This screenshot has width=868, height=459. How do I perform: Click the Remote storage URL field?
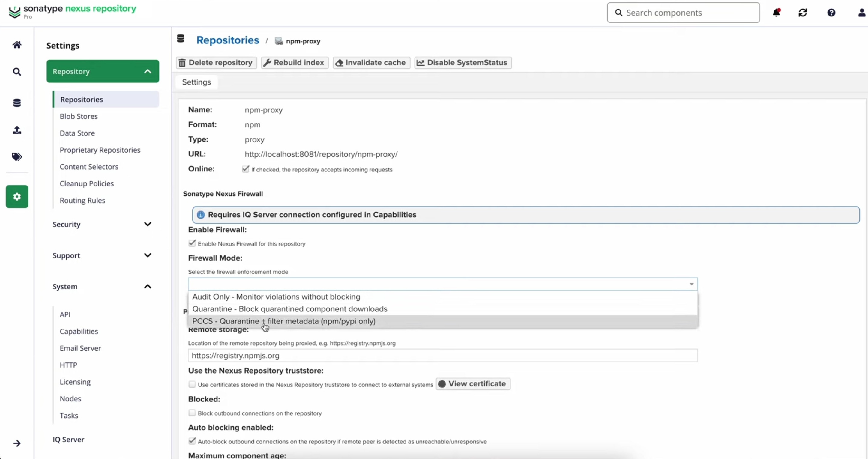pos(443,356)
